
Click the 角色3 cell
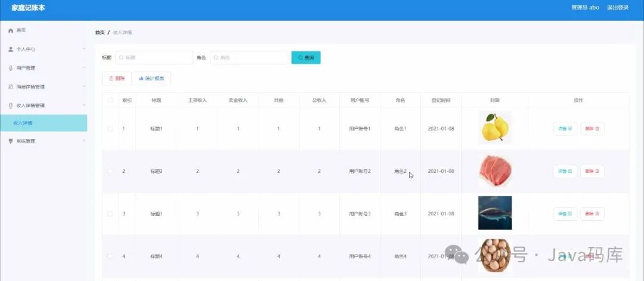(400, 214)
